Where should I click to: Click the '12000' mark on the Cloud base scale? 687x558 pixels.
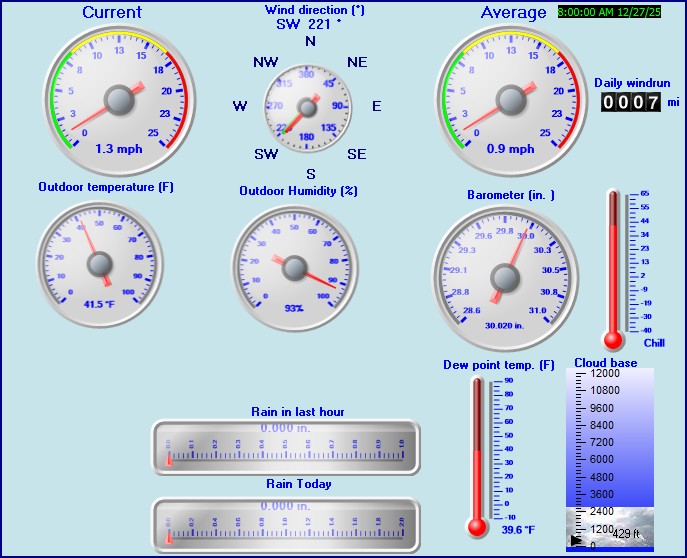coord(605,373)
